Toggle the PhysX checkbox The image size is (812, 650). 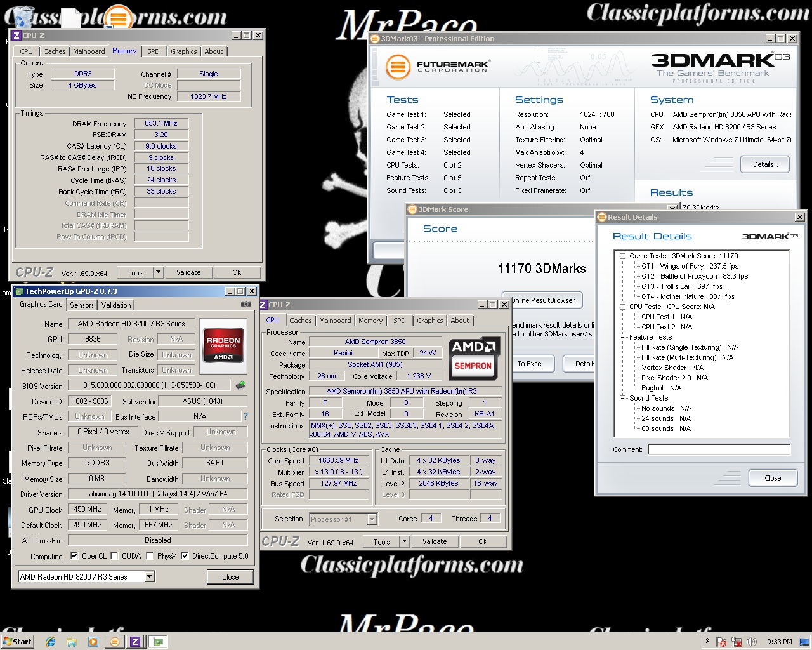click(x=150, y=555)
